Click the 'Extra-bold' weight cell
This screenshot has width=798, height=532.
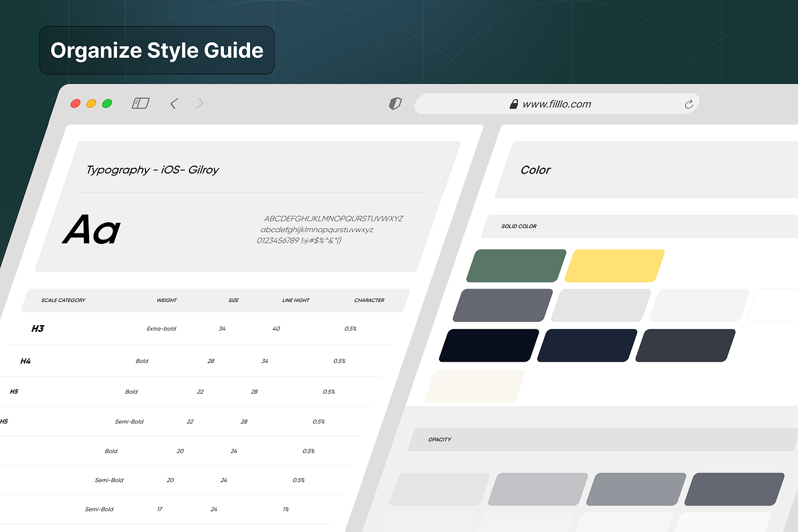tap(162, 329)
